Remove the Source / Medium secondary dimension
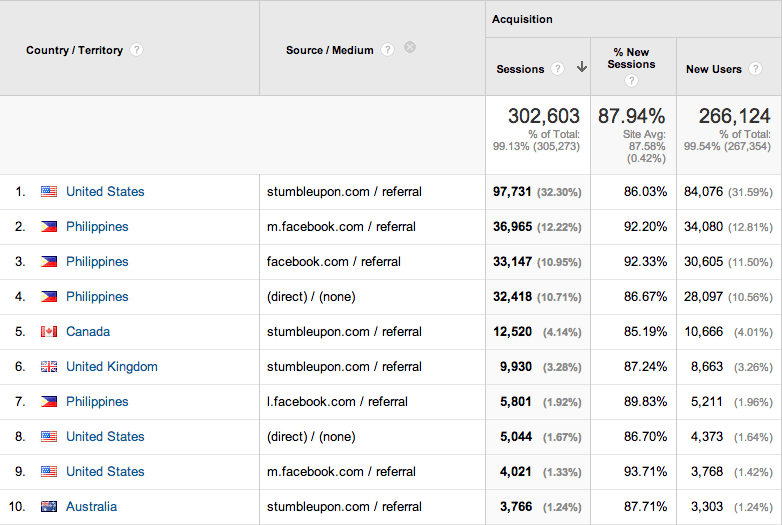This screenshot has height=525, width=782. click(410, 48)
